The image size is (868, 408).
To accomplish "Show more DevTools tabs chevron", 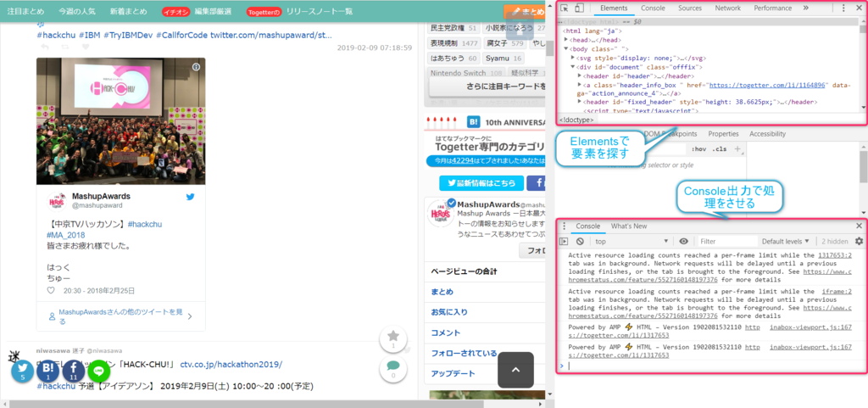I will (x=805, y=8).
